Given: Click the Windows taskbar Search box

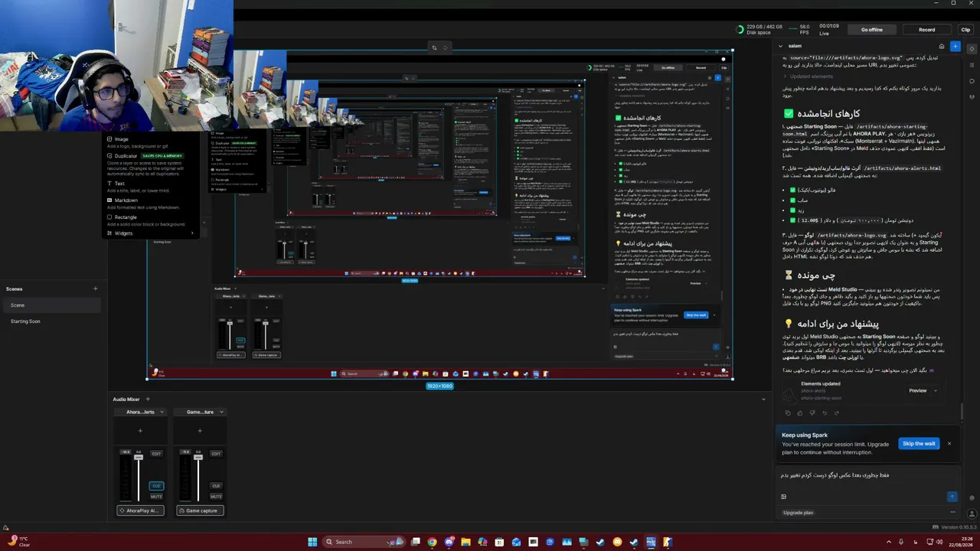Looking at the screenshot, I should pyautogui.click(x=362, y=542).
